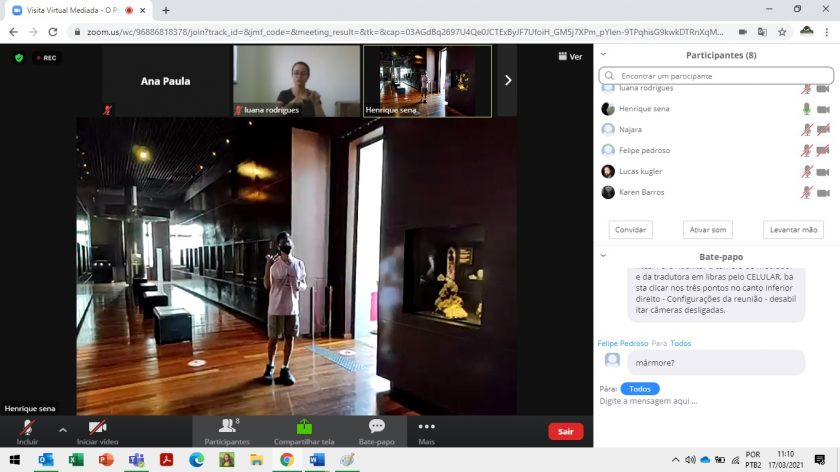Open Excel from taskbar
Image resolution: width=840 pixels, height=472 pixels.
76,460
